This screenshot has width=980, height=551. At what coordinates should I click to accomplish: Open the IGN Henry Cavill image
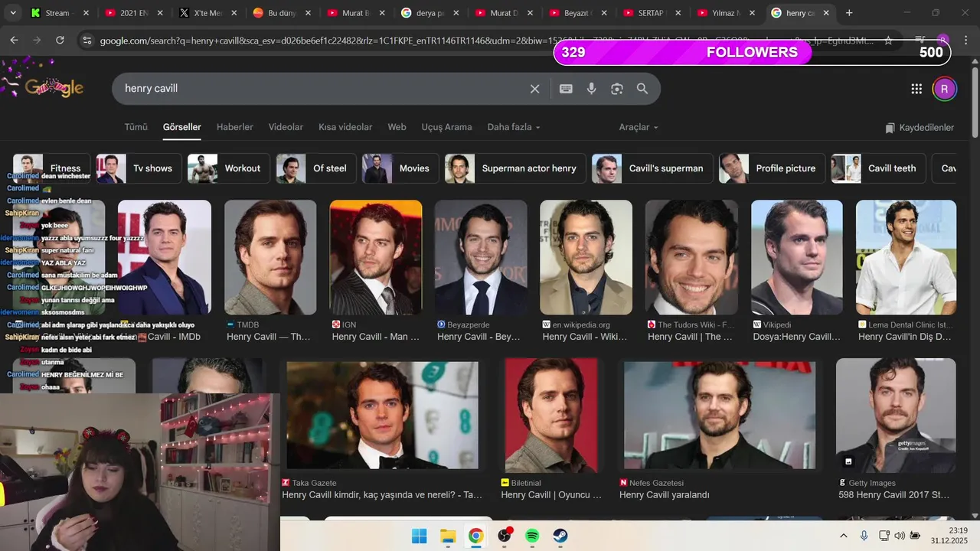click(x=376, y=257)
